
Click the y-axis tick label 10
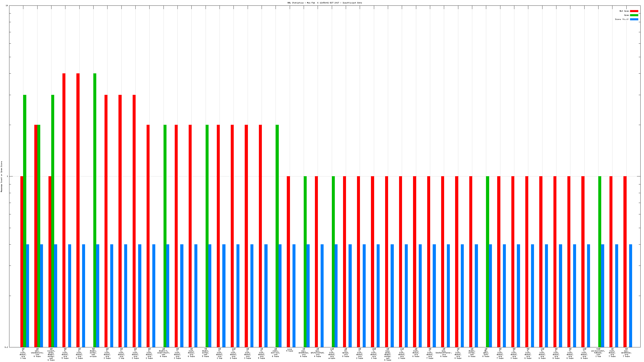(x=7, y=5)
